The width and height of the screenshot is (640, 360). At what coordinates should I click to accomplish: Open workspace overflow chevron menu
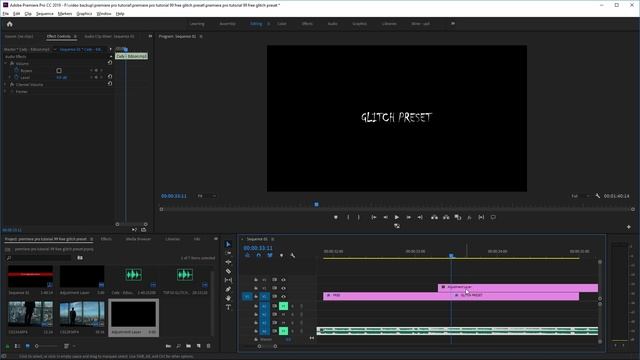coord(453,24)
